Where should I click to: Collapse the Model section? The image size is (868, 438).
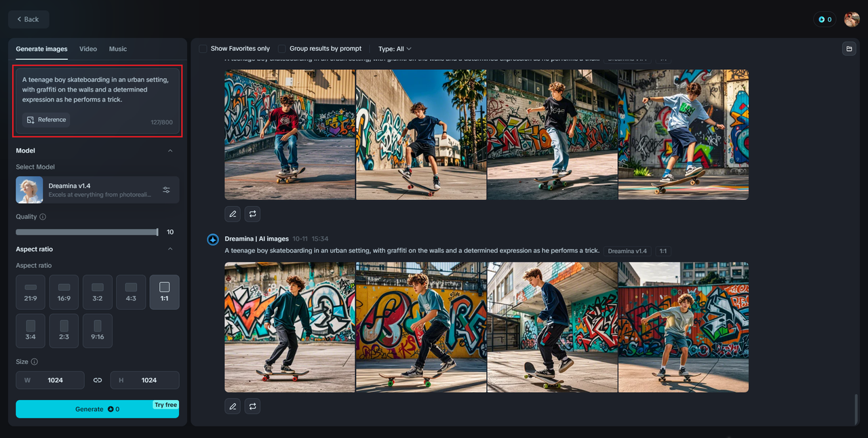click(x=170, y=151)
